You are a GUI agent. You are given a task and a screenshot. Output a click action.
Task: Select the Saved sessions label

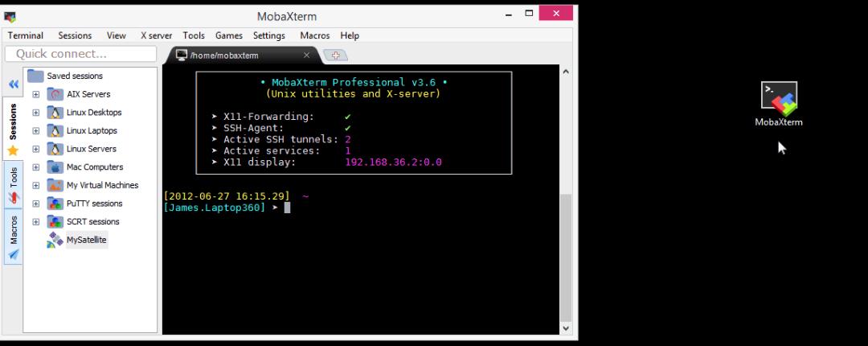75,76
